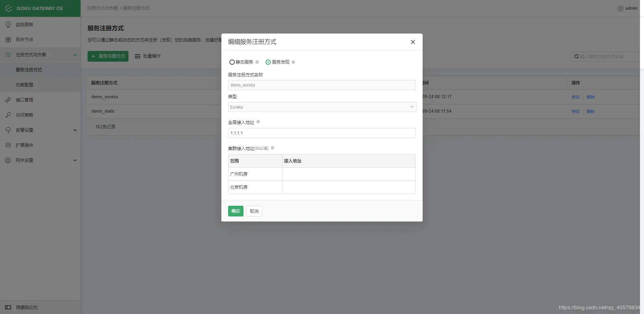Screen dimensions: 644x314
Task: Open 访问策略 menu item
Action: coord(40,115)
